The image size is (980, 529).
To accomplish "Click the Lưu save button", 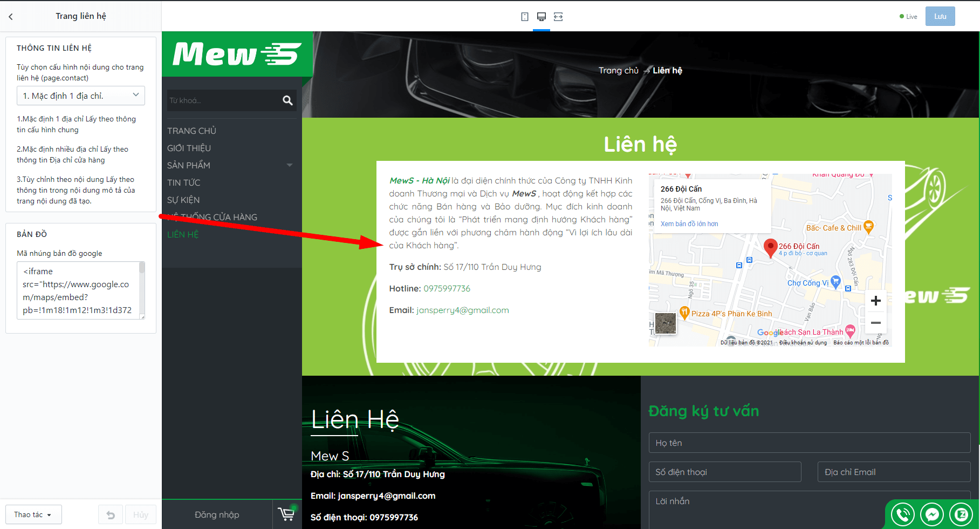I will click(940, 16).
